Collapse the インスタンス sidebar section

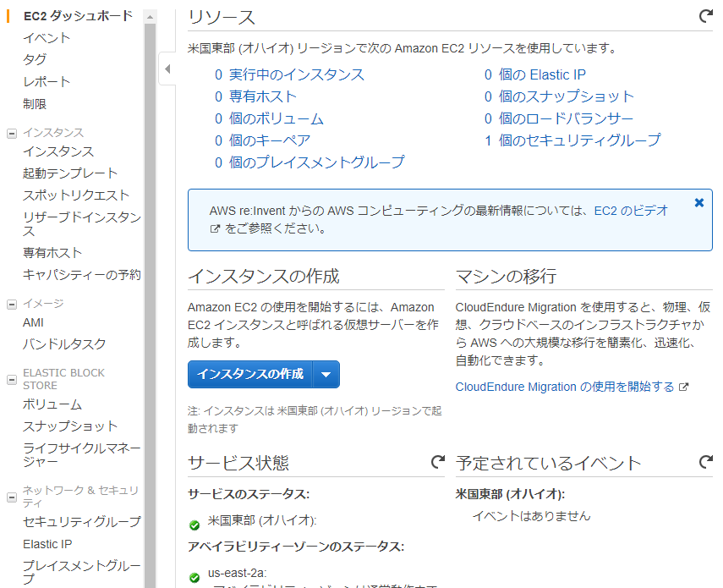click(12, 134)
